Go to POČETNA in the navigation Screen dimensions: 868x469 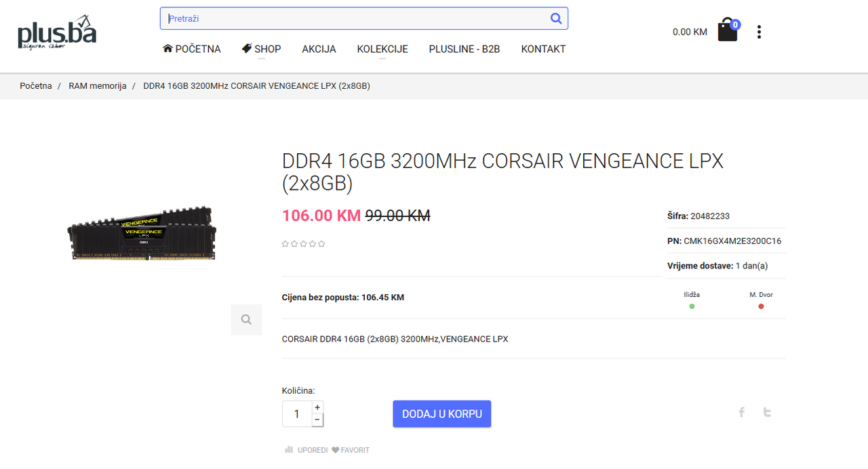192,49
